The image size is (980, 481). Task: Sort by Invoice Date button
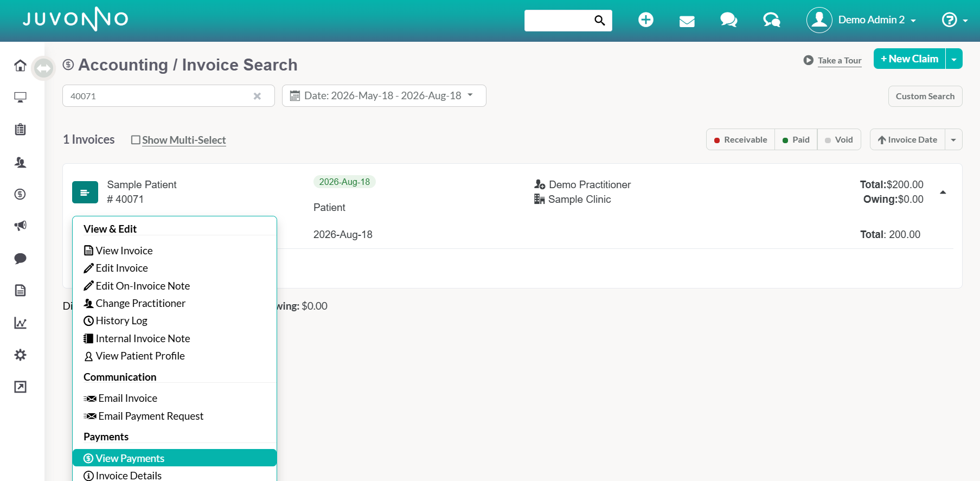[x=907, y=139]
